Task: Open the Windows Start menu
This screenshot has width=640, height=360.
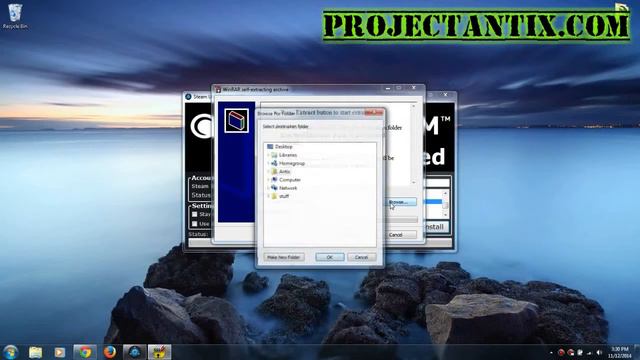Action: click(x=10, y=352)
